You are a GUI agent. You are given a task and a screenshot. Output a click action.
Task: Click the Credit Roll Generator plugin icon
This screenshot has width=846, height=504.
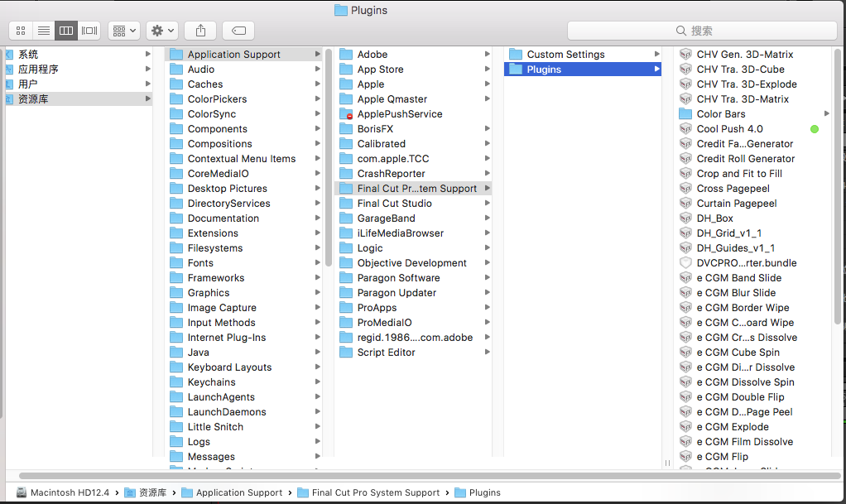pos(685,159)
